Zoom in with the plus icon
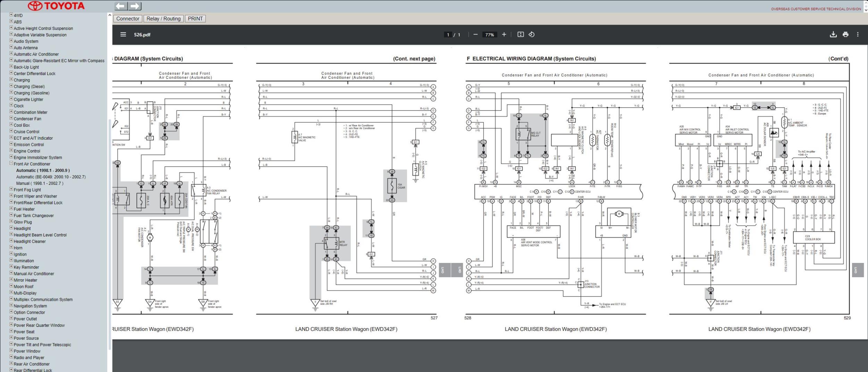The width and height of the screenshot is (868, 372). pos(504,34)
